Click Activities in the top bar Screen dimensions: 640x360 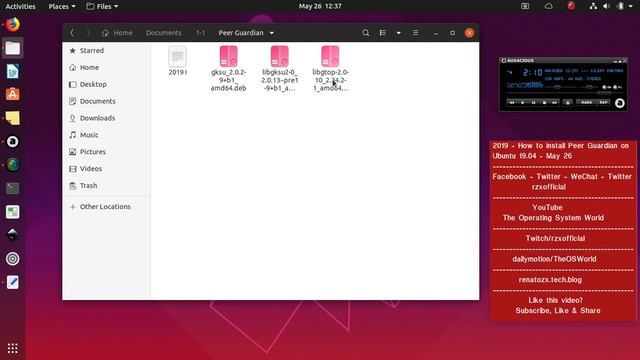pos(20,6)
